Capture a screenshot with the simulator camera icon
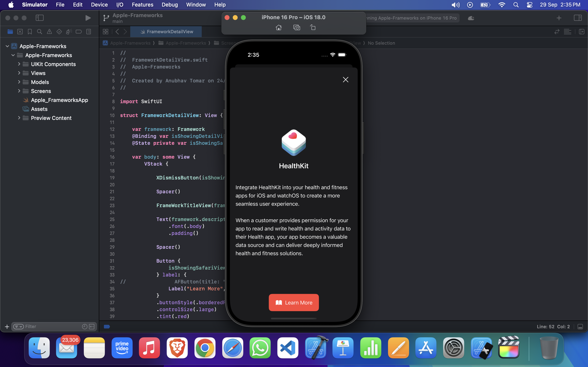588x367 pixels. tap(296, 28)
